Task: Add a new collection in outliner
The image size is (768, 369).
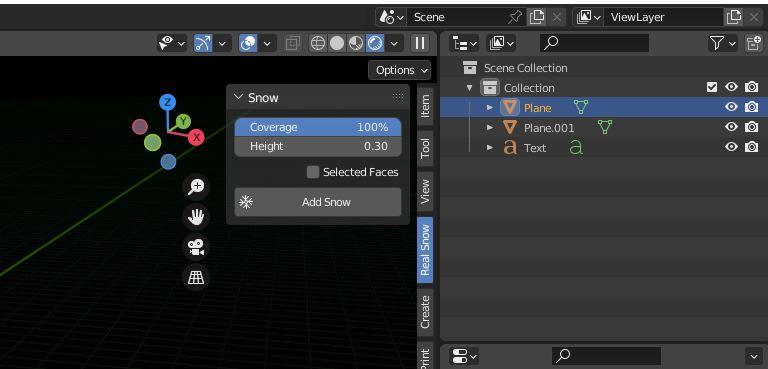Action: (754, 44)
